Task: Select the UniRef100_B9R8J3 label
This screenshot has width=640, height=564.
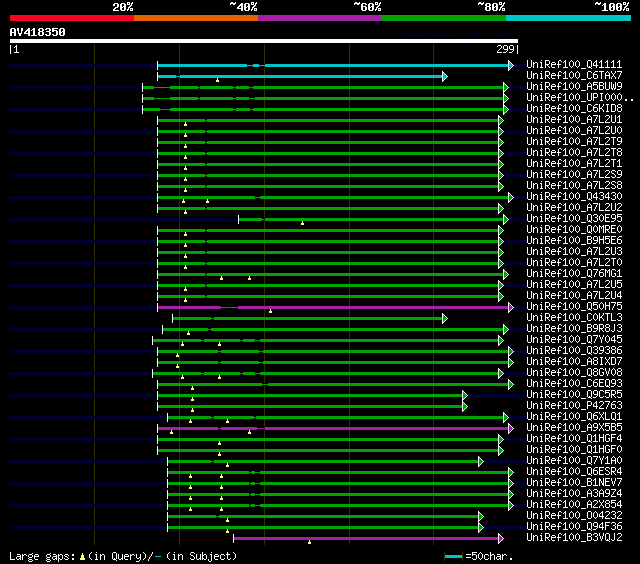Action: (574, 329)
